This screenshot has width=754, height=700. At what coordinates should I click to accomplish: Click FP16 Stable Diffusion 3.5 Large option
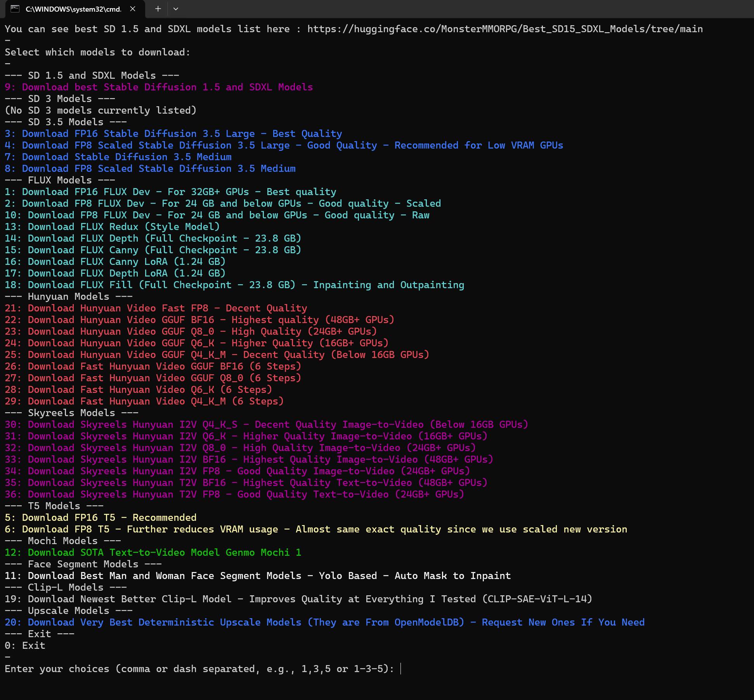[173, 134]
